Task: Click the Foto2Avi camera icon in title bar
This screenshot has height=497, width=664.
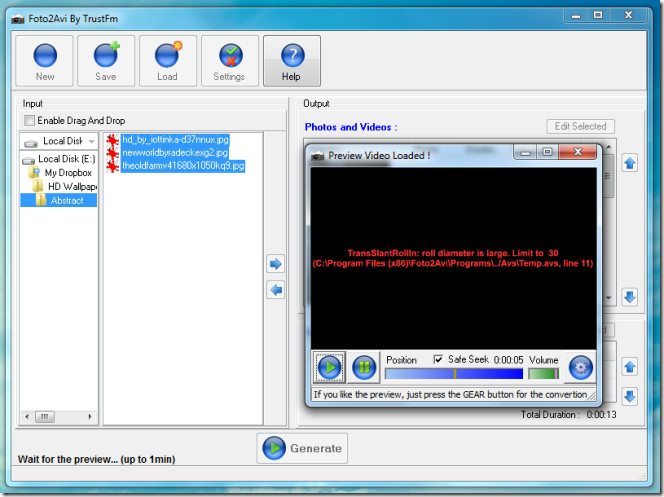Action: pos(18,19)
